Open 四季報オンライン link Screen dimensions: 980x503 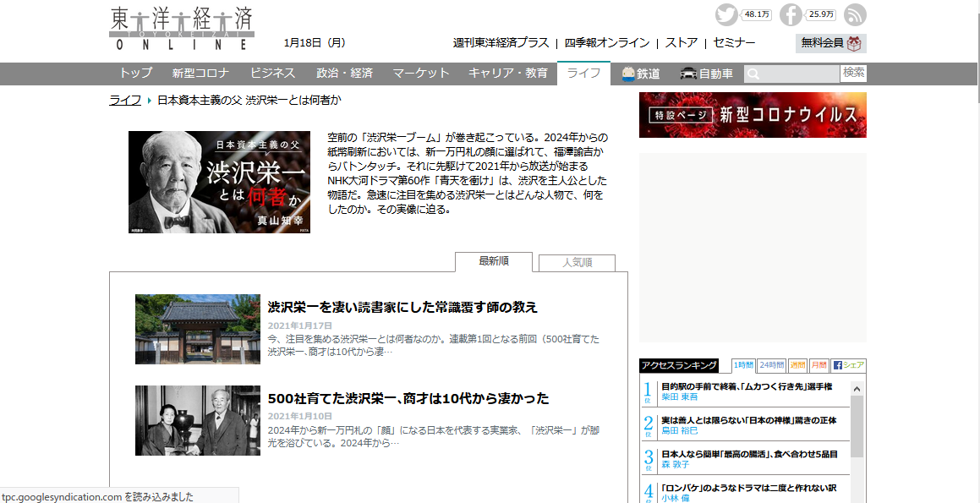coord(607,43)
